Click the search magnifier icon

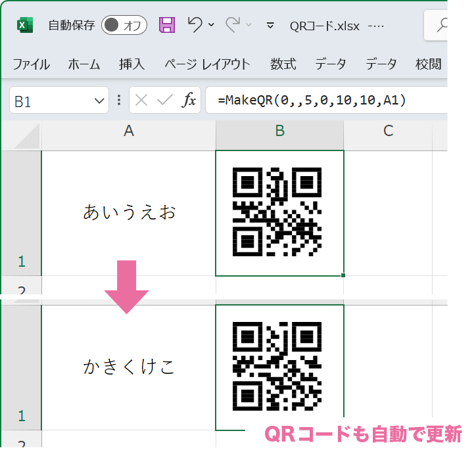(x=442, y=25)
